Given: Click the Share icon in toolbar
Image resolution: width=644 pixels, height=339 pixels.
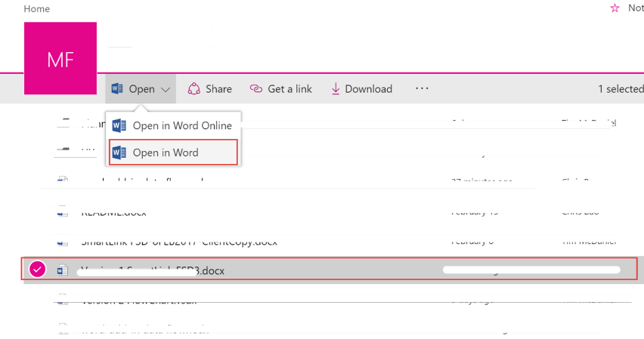Looking at the screenshot, I should [194, 89].
